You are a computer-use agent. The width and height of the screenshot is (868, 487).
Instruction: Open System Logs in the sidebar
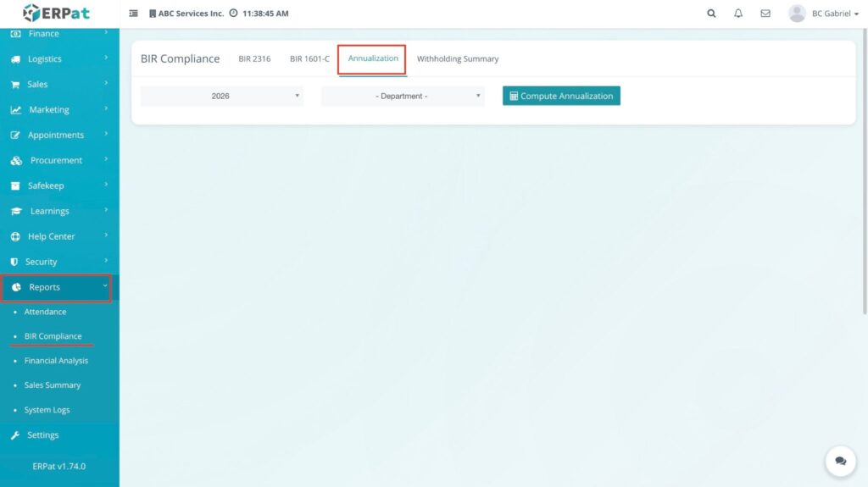click(47, 410)
